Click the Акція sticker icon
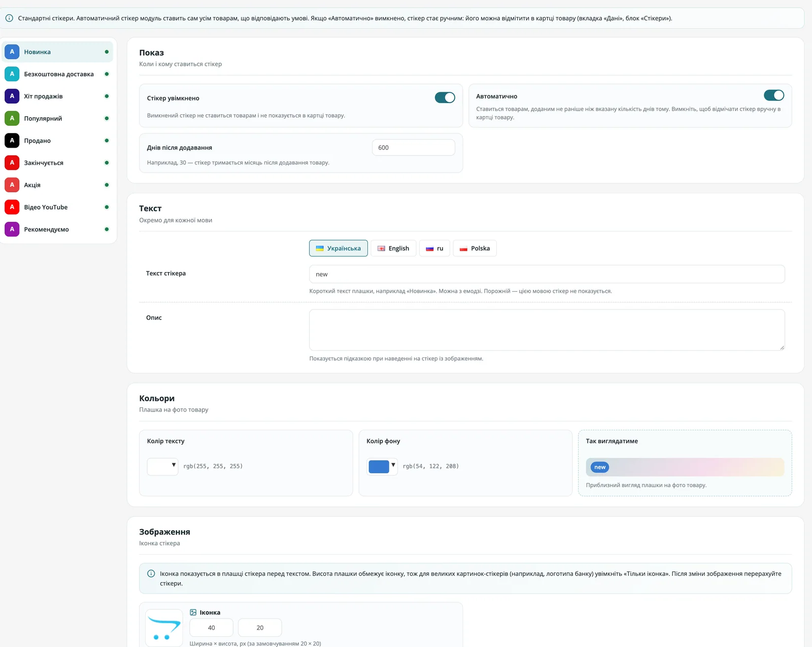Screen dimensions: 812x647 point(12,185)
